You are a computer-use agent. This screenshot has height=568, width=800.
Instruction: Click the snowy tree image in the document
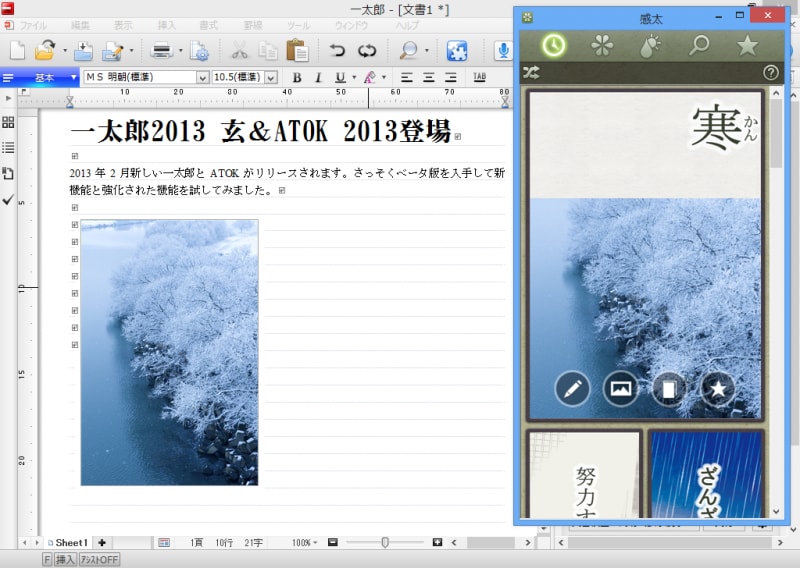click(x=169, y=352)
